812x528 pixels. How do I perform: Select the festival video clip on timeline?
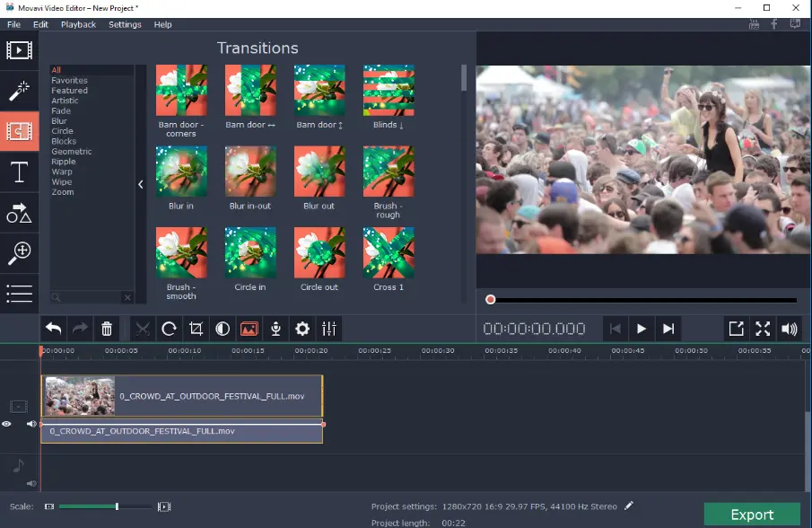[182, 396]
